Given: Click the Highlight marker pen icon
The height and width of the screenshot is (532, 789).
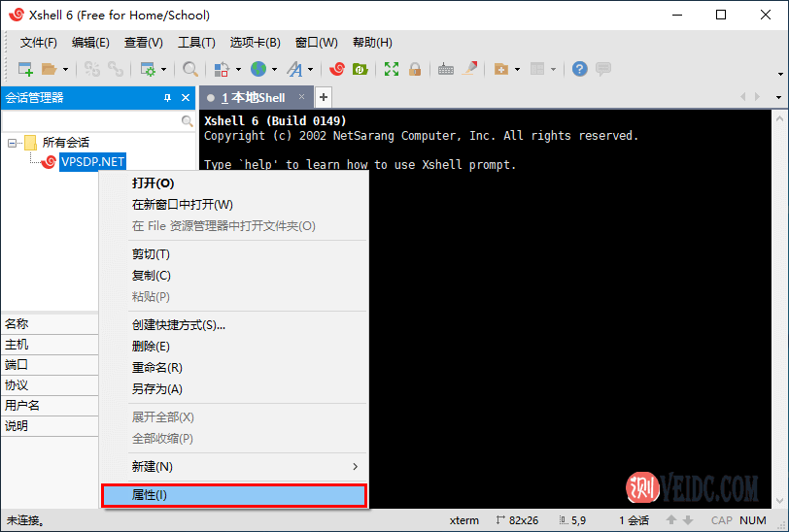Looking at the screenshot, I should click(470, 68).
